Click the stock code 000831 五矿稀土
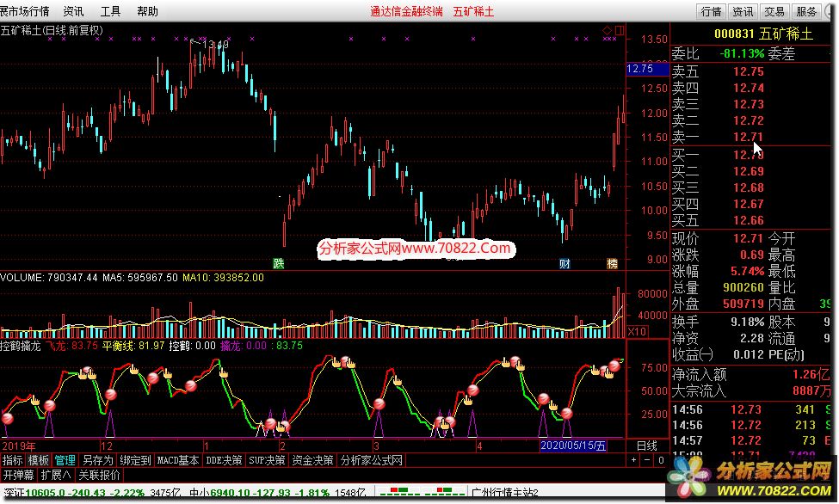The height and width of the screenshot is (504, 839). click(x=763, y=34)
